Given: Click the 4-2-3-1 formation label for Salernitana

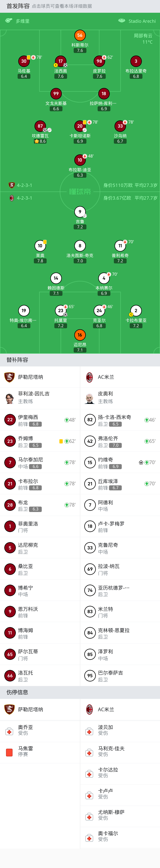Looking at the screenshot, I should [x=24, y=185].
